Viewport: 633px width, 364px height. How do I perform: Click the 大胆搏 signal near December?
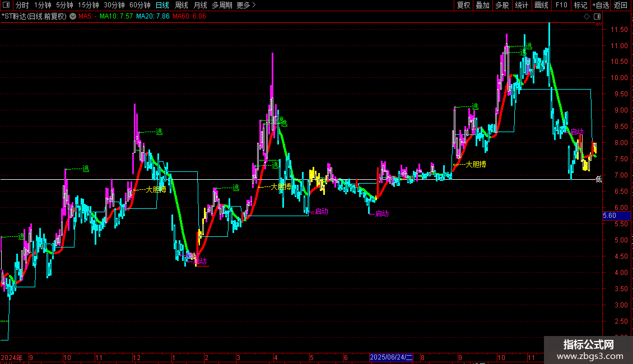click(x=156, y=189)
